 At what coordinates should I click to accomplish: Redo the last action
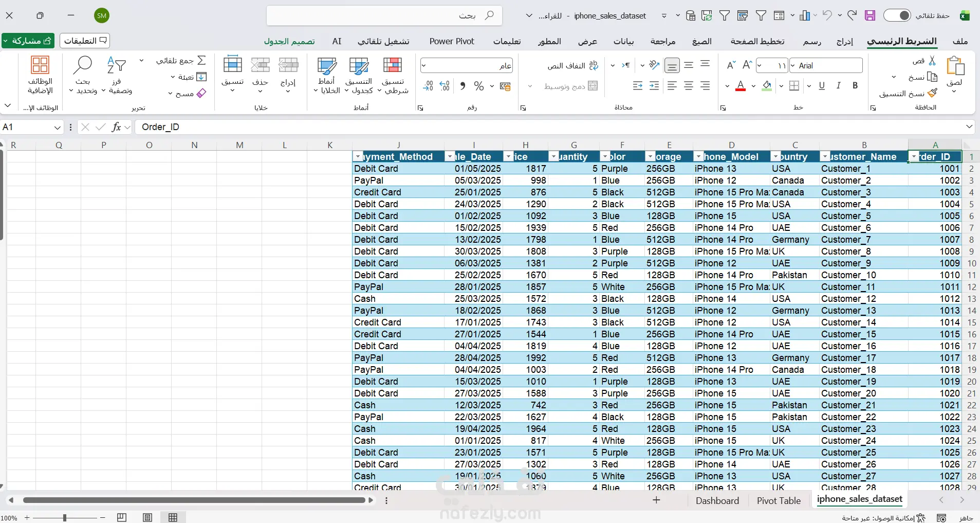[x=852, y=15]
